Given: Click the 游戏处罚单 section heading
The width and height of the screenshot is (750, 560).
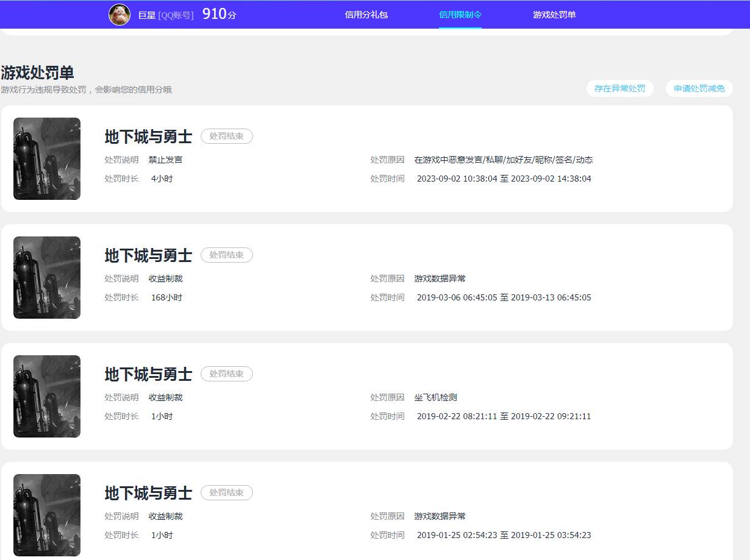Looking at the screenshot, I should coord(37,73).
